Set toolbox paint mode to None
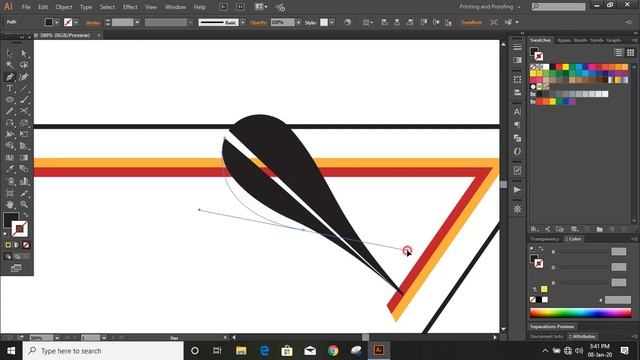This screenshot has width=640, height=360. tap(26, 245)
